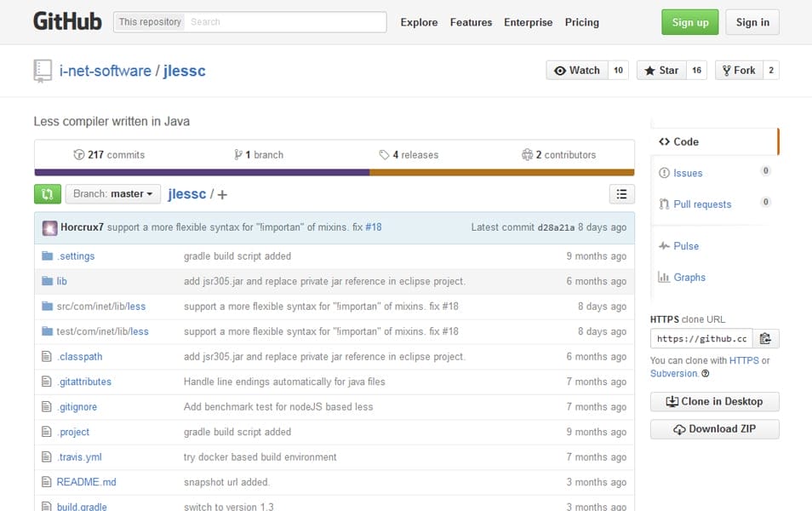Click Download ZIP button
Image resolution: width=812 pixels, height=511 pixels.
click(715, 429)
